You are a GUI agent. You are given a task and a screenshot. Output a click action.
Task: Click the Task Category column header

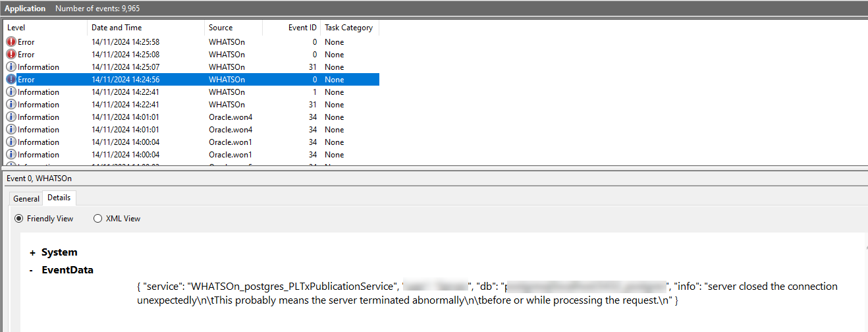(348, 28)
